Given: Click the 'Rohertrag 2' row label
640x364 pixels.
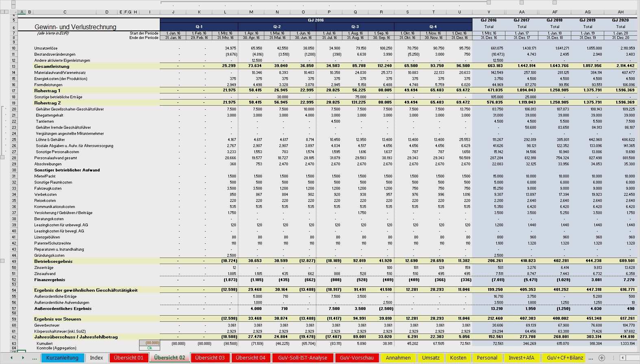Looking at the screenshot, I should pos(47,103).
